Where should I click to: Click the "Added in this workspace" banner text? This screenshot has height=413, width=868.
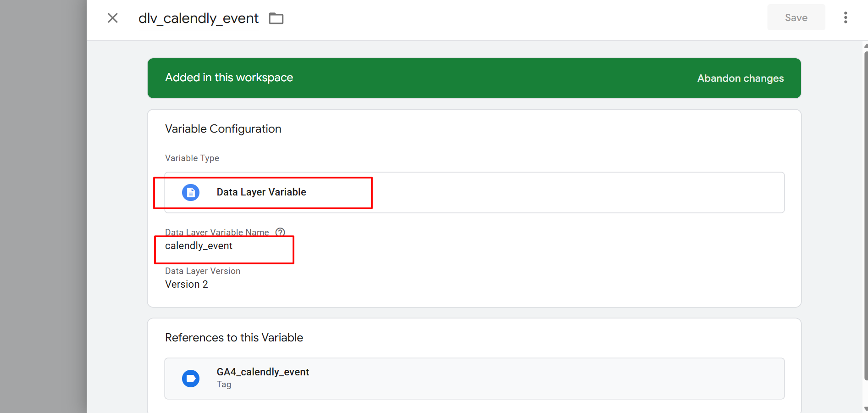(x=229, y=78)
